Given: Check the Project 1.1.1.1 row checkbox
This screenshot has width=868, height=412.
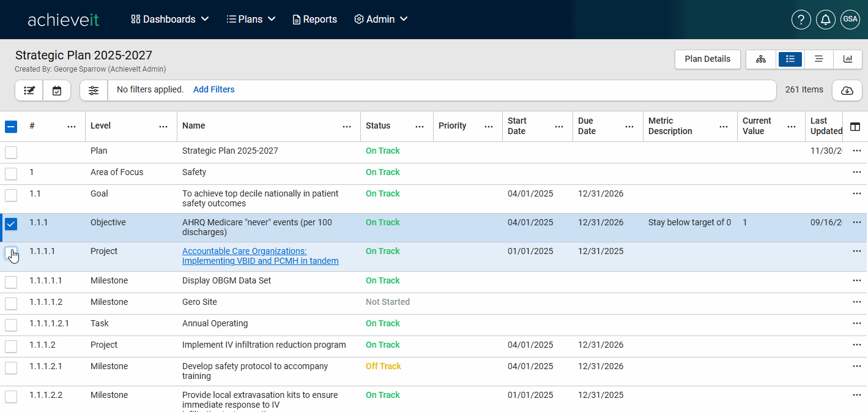Looking at the screenshot, I should pyautogui.click(x=11, y=253).
